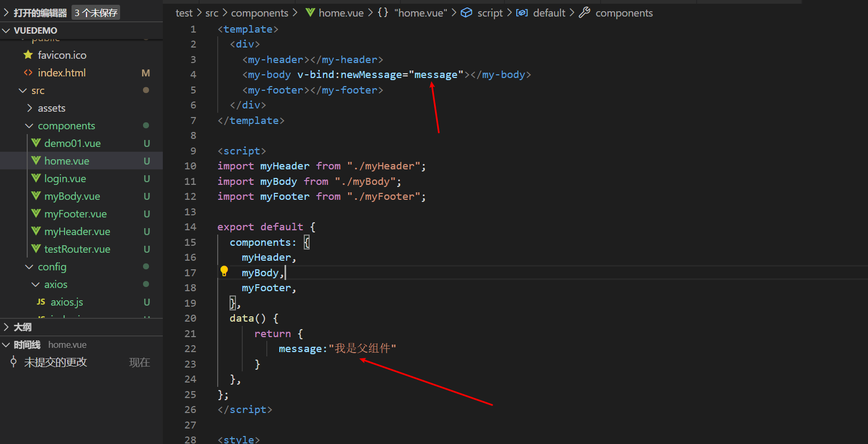Viewport: 868px width, 444px height.
Task: Click the commit node icon in the timeline
Action: point(13,362)
